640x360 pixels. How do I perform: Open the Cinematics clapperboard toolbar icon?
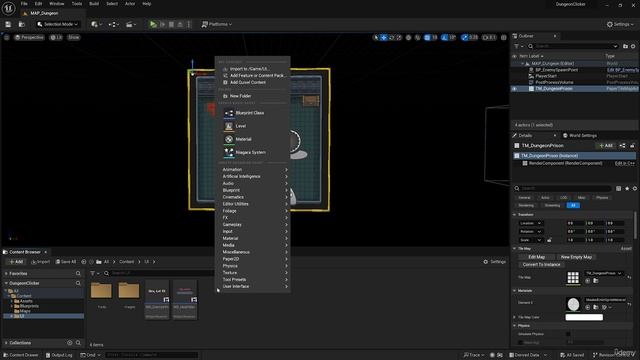click(x=131, y=24)
